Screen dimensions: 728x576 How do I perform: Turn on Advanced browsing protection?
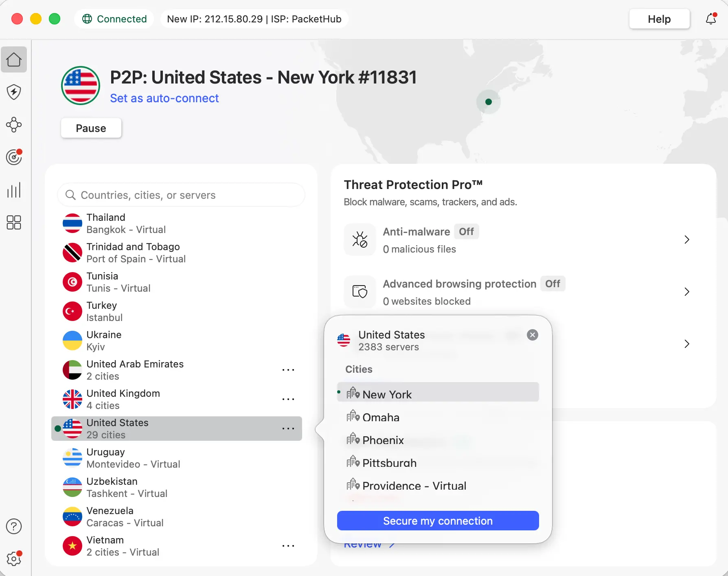tap(553, 284)
